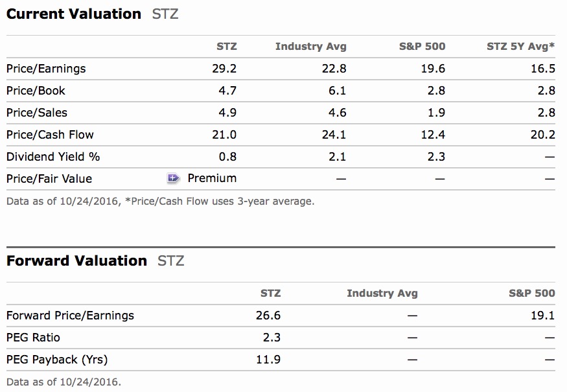This screenshot has height=392, width=567.
Task: Select the Forward Price/Earnings value 26.6
Action: coord(268,316)
